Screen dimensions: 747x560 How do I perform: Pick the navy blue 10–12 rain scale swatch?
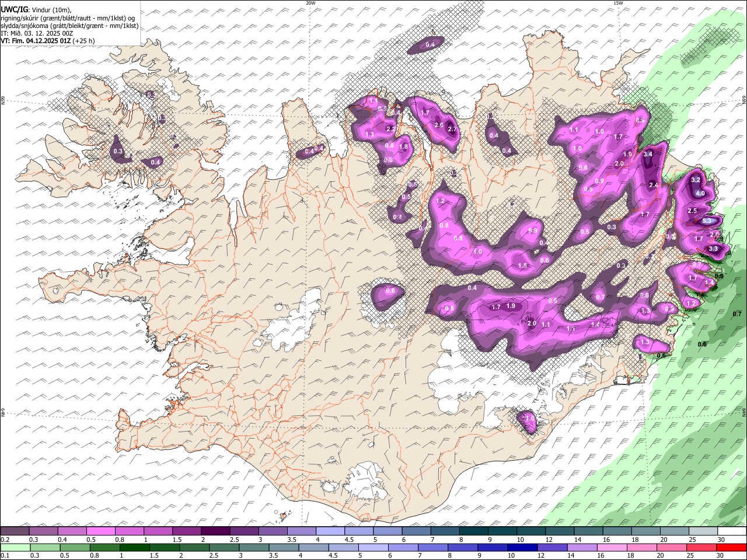pyautogui.click(x=521, y=548)
